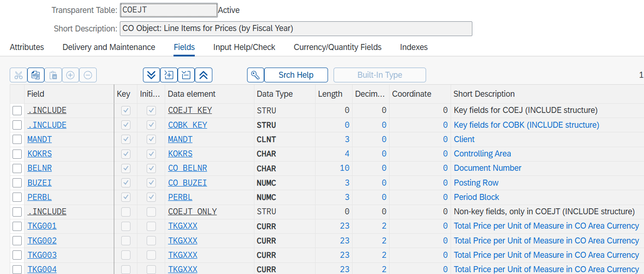The width and height of the screenshot is (644, 274).
Task: Open the CO_BELNR data element link
Action: pyautogui.click(x=187, y=168)
